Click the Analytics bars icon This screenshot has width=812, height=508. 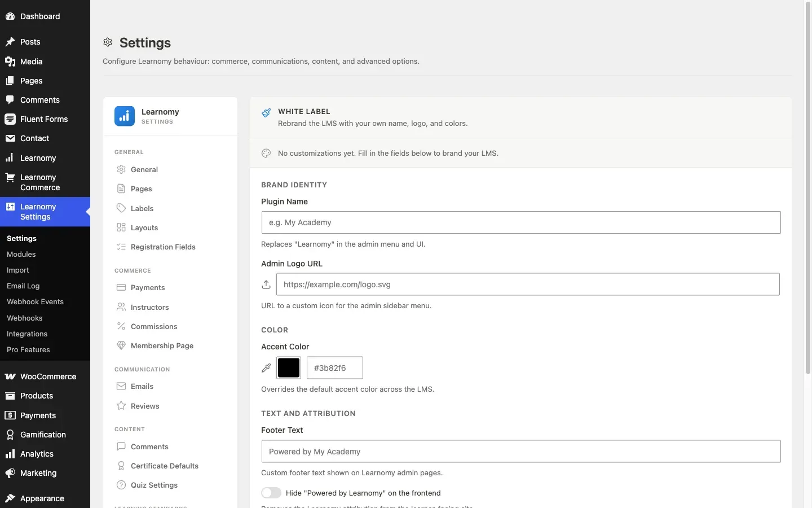[10, 454]
